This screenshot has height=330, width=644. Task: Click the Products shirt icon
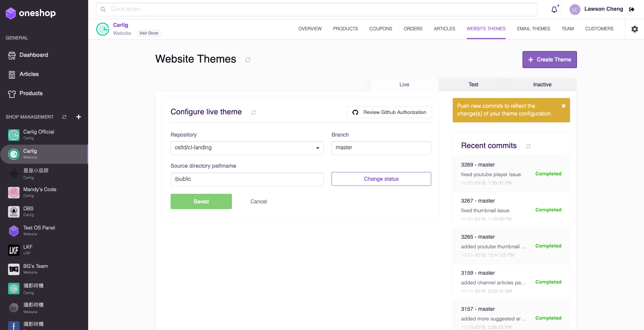[12, 94]
